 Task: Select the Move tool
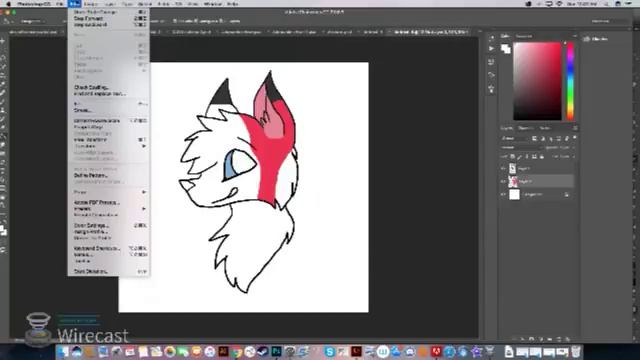point(3,41)
